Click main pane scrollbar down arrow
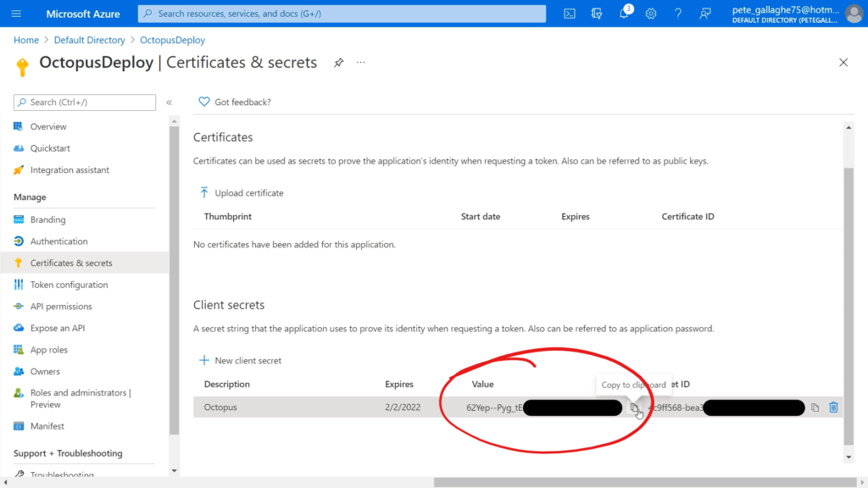The height and width of the screenshot is (488, 868). [x=849, y=457]
